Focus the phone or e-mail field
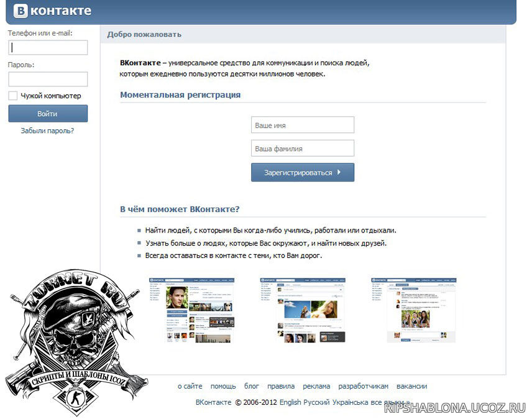 pos(48,47)
